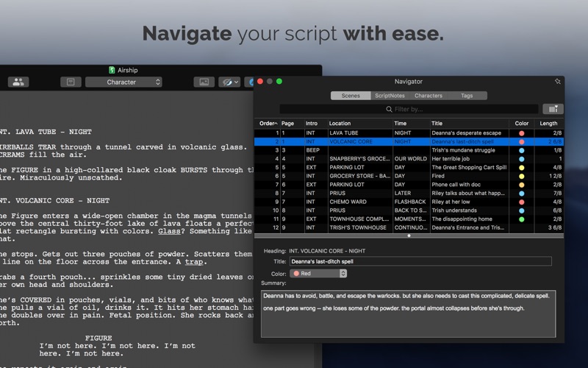Click the Filter by search field
The height and width of the screenshot is (368, 588).
click(409, 109)
